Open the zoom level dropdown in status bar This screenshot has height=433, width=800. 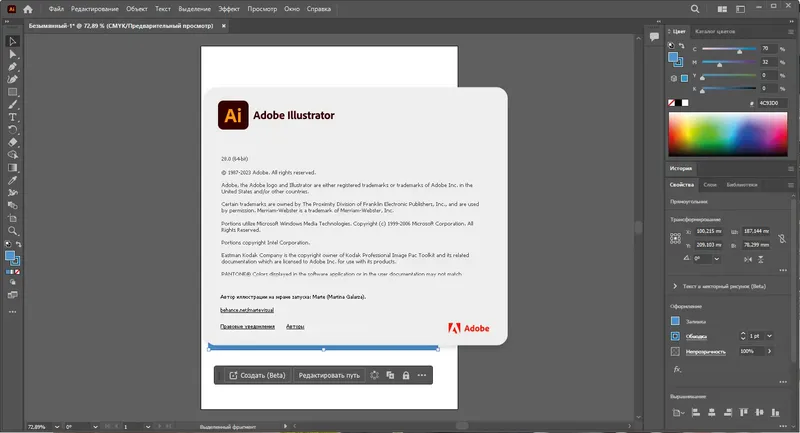(57, 426)
